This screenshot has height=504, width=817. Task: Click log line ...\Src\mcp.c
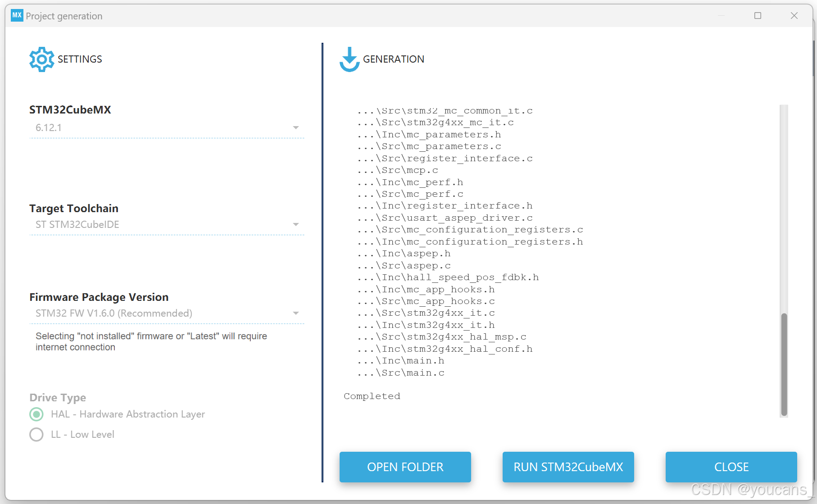[398, 170]
